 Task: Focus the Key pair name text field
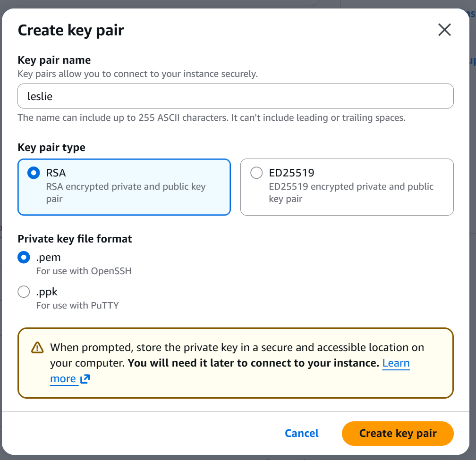pyautogui.click(x=235, y=96)
